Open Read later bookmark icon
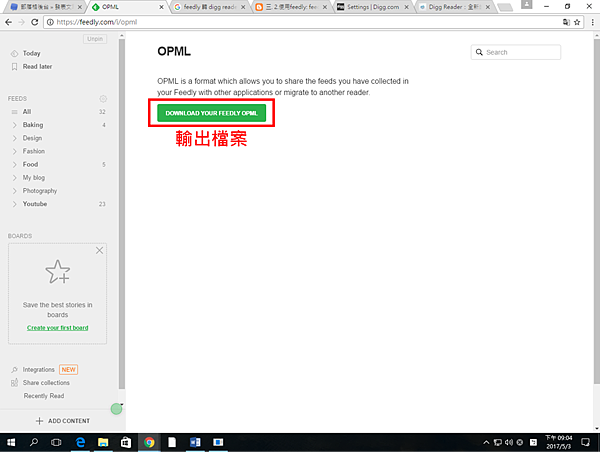The width and height of the screenshot is (600, 458). (x=15, y=67)
